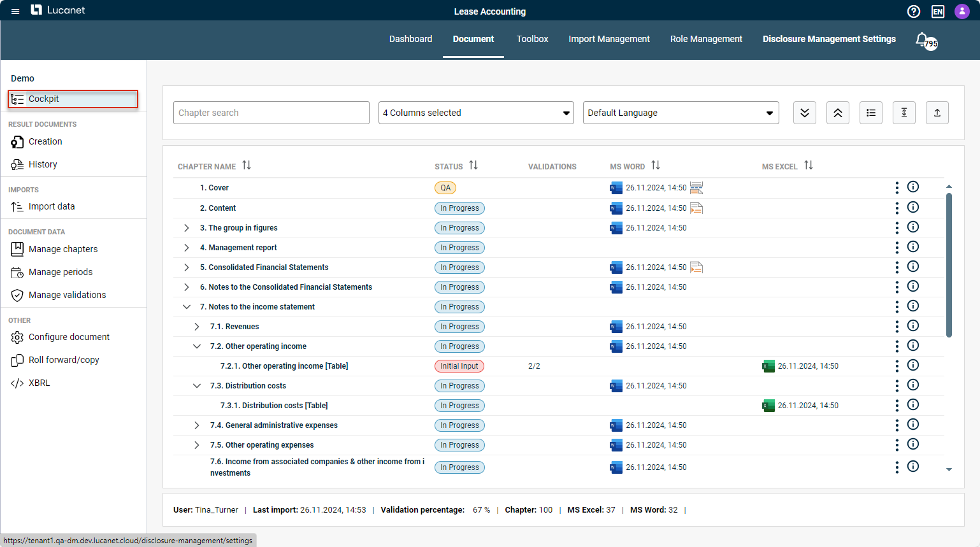This screenshot has height=547, width=980.
Task: Go to the Dashboard tab
Action: (410, 39)
